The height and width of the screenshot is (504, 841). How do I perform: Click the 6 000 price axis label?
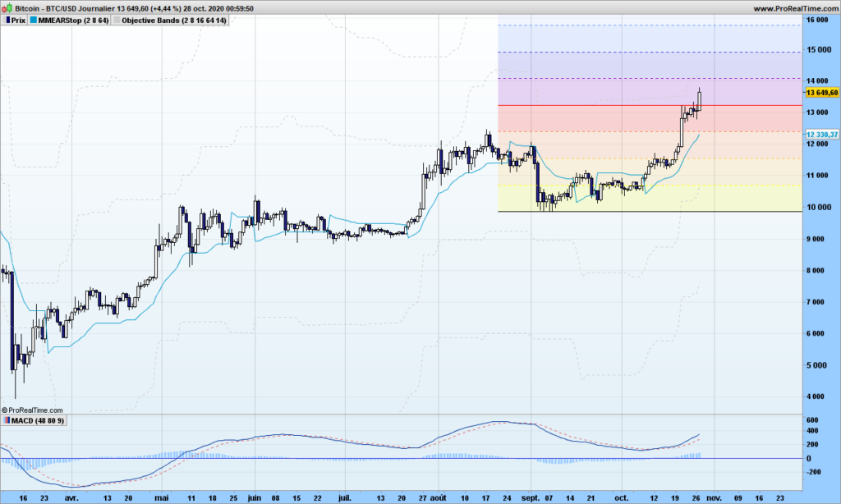click(x=816, y=333)
